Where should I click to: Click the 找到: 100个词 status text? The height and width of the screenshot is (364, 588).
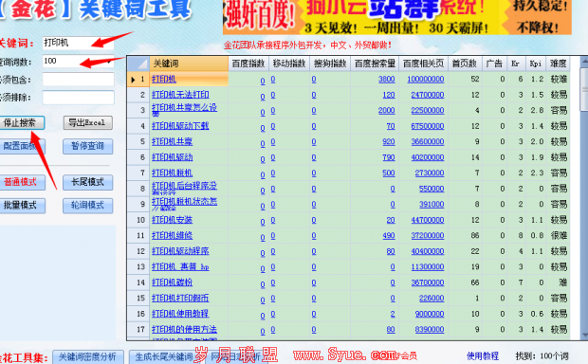(x=542, y=355)
